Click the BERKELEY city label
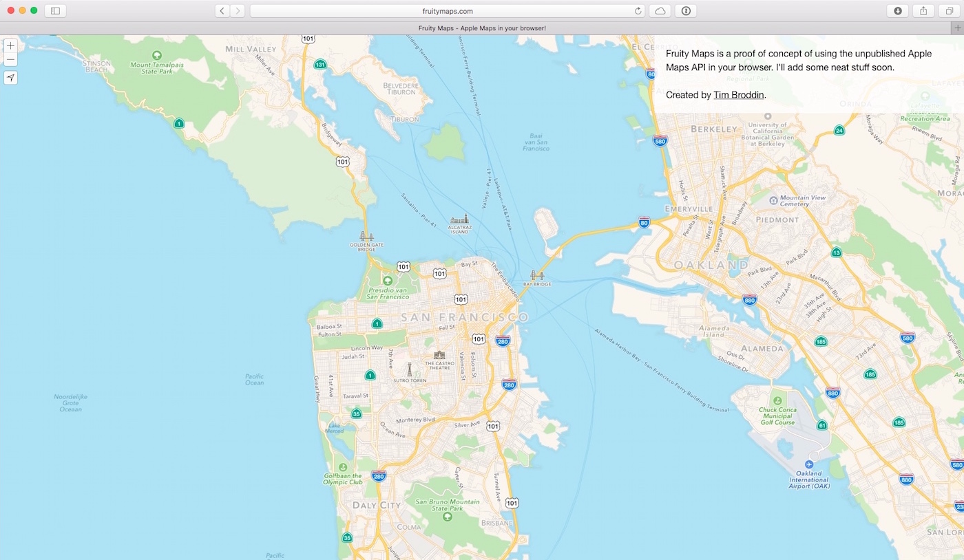The image size is (964, 560). (714, 129)
